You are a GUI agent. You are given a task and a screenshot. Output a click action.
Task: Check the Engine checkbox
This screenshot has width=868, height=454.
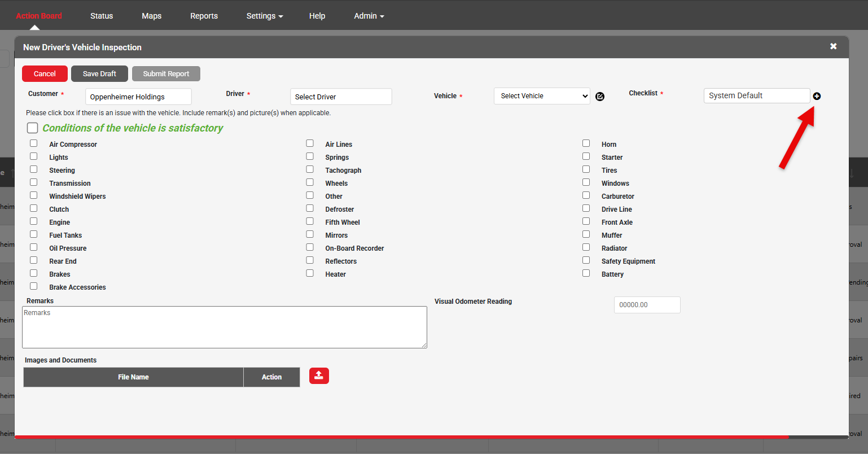pyautogui.click(x=34, y=221)
